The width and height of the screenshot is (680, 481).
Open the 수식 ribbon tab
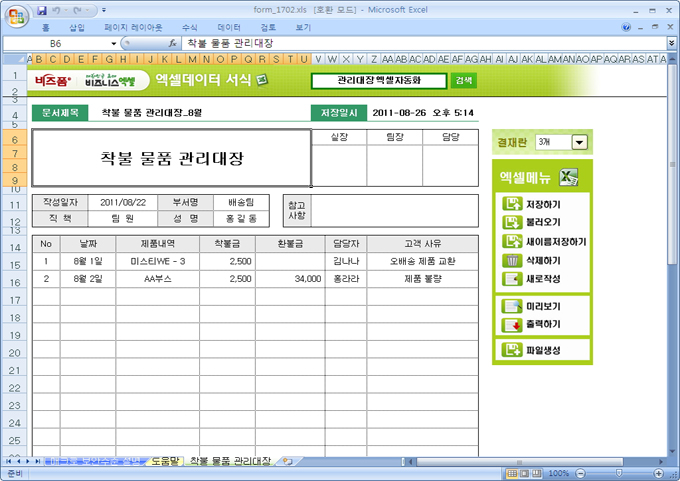[190, 28]
